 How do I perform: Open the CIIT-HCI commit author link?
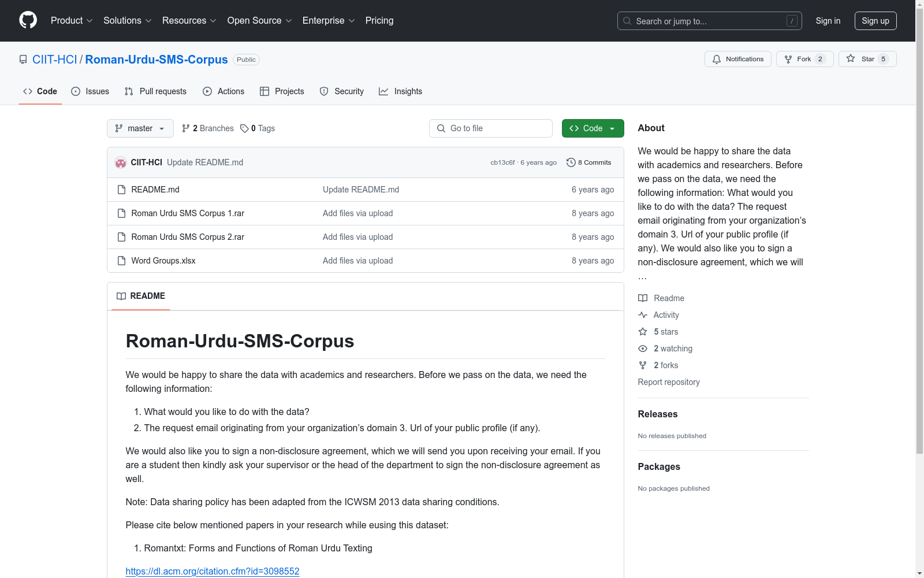[x=147, y=162]
